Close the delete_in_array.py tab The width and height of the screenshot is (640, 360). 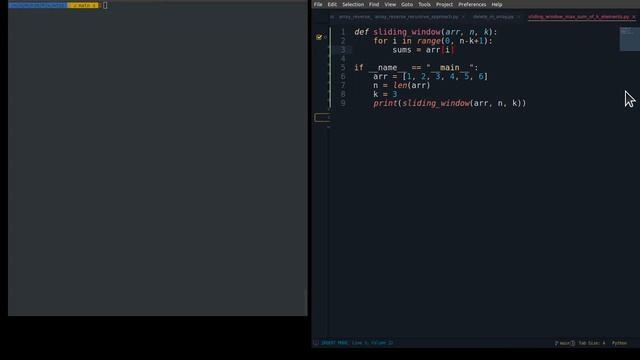pyautogui.click(x=518, y=17)
